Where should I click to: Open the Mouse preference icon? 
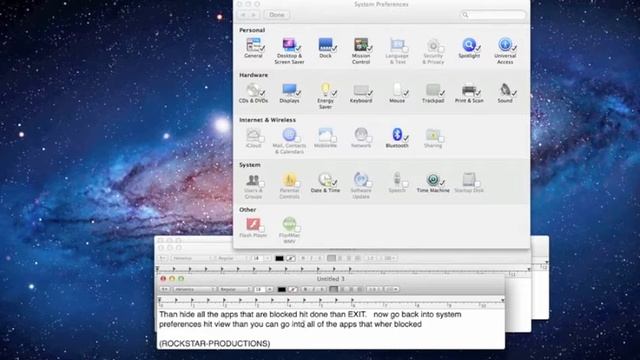pos(397,89)
